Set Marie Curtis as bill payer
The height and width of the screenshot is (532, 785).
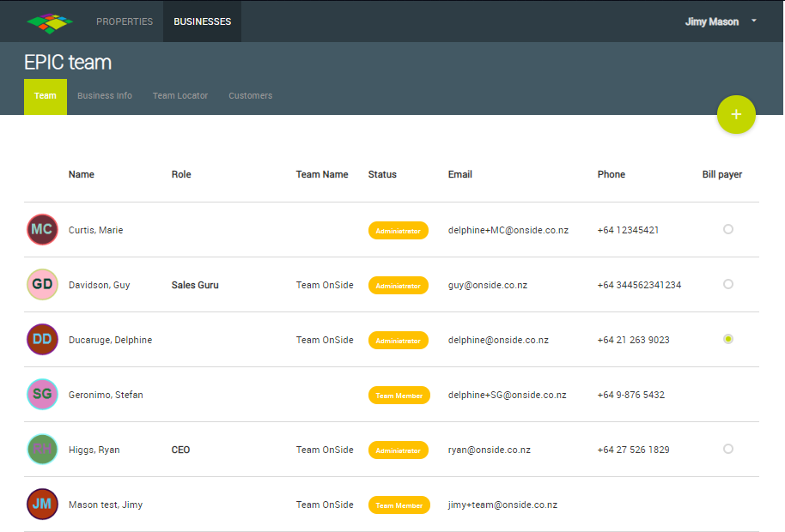point(728,229)
